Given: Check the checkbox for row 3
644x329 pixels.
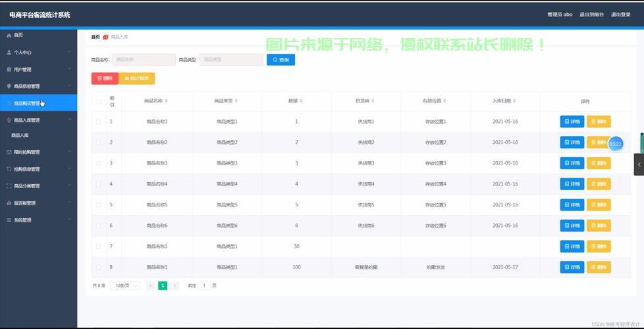Looking at the screenshot, I should point(99,163).
